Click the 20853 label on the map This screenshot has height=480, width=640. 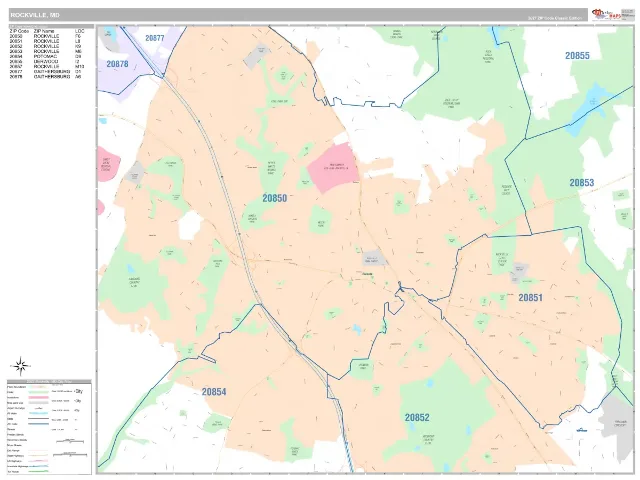[582, 183]
